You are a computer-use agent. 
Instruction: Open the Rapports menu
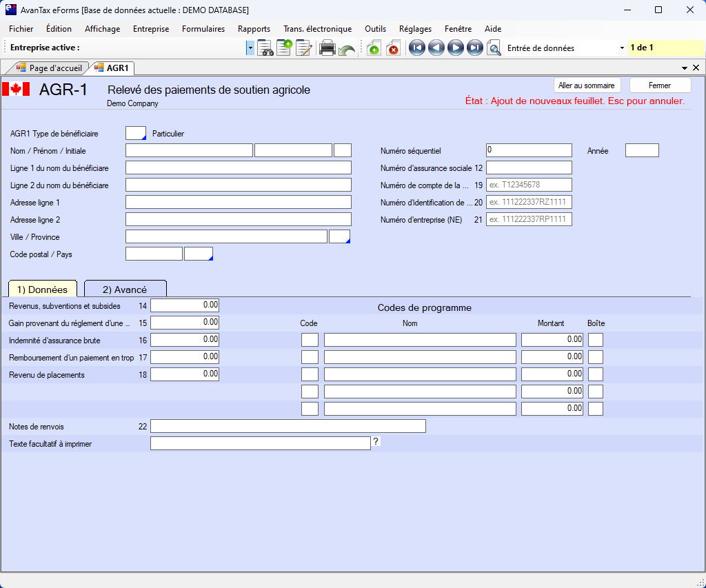[254, 29]
